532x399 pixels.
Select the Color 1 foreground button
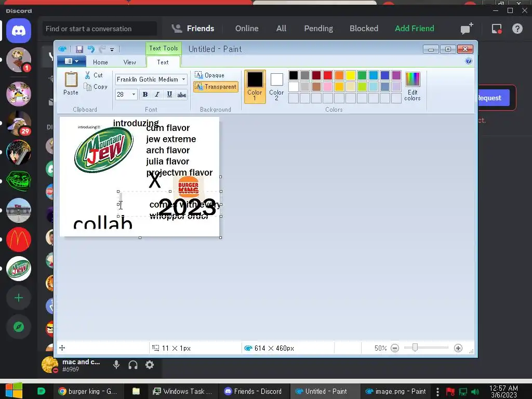[255, 86]
